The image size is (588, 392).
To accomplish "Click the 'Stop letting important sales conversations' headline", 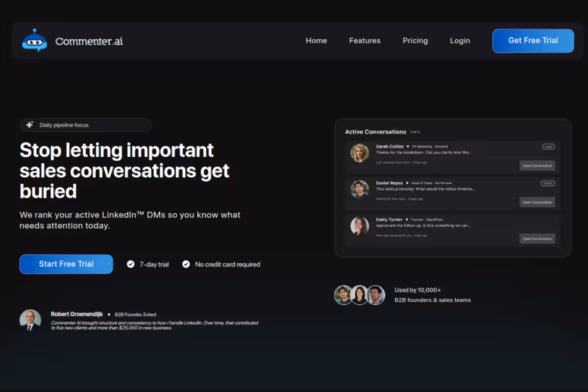I will 124,171.
